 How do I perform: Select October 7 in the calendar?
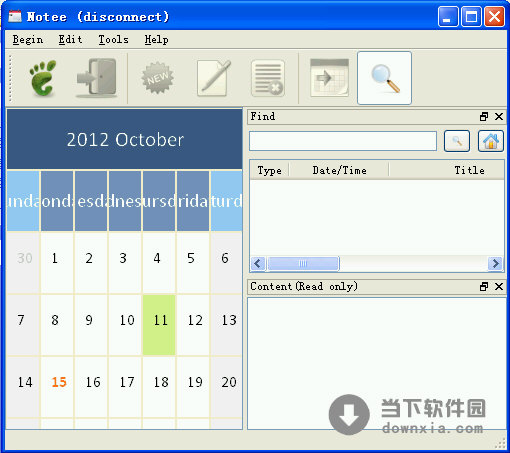point(23,325)
